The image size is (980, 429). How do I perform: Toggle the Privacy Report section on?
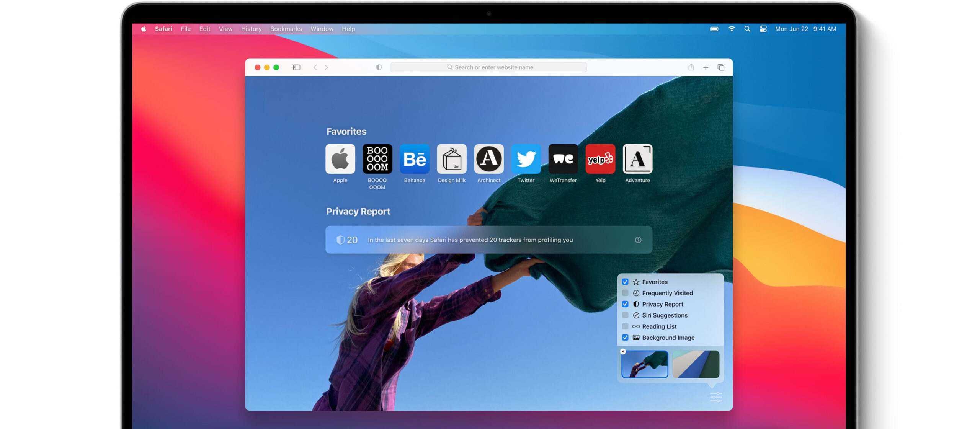[626, 304]
